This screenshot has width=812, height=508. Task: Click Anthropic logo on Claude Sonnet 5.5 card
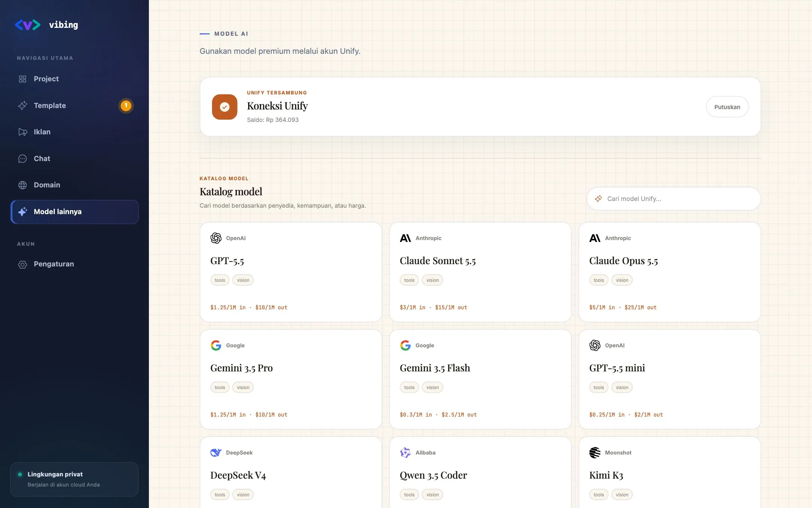coord(405,238)
